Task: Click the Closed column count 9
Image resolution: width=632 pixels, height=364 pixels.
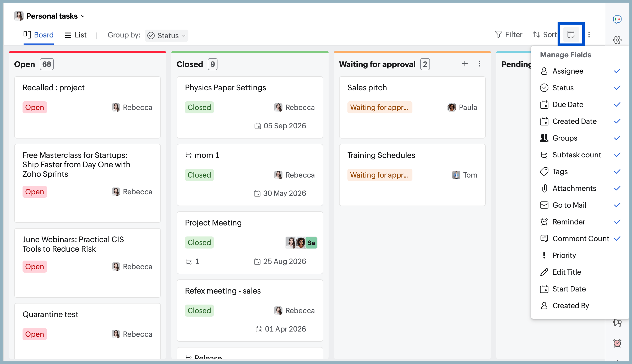Action: click(213, 64)
